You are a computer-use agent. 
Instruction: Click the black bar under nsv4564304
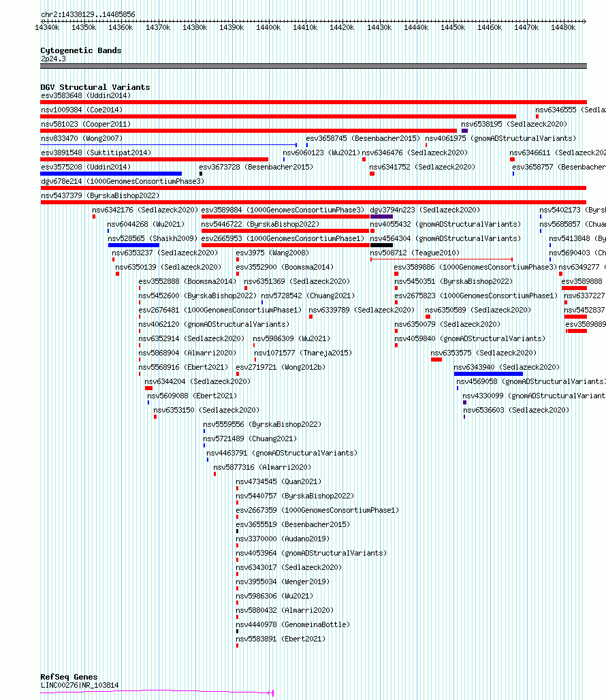381,245
